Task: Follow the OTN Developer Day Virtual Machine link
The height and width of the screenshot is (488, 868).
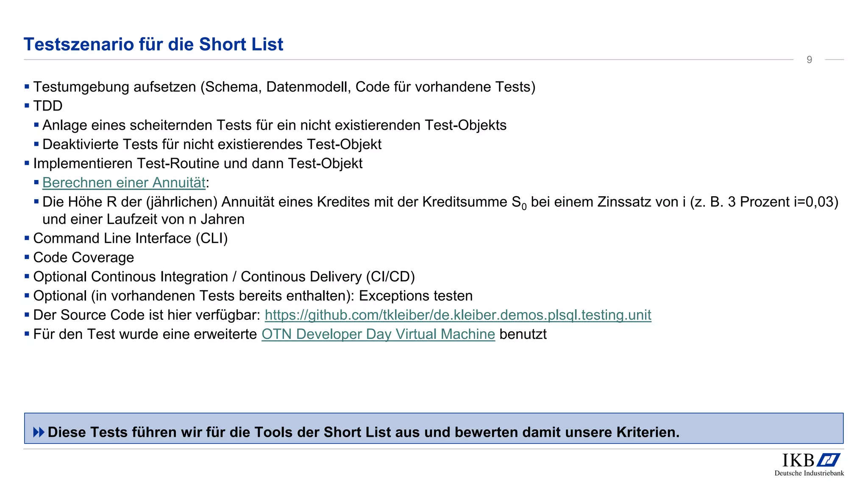Action: tap(378, 334)
